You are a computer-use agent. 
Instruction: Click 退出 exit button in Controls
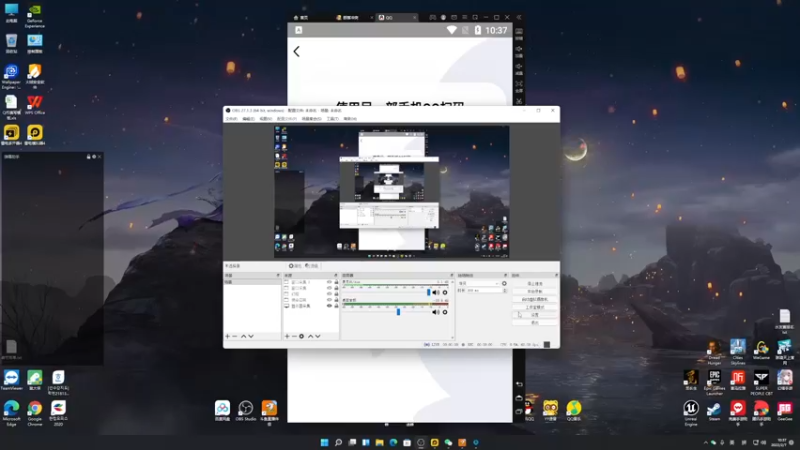pos(535,322)
